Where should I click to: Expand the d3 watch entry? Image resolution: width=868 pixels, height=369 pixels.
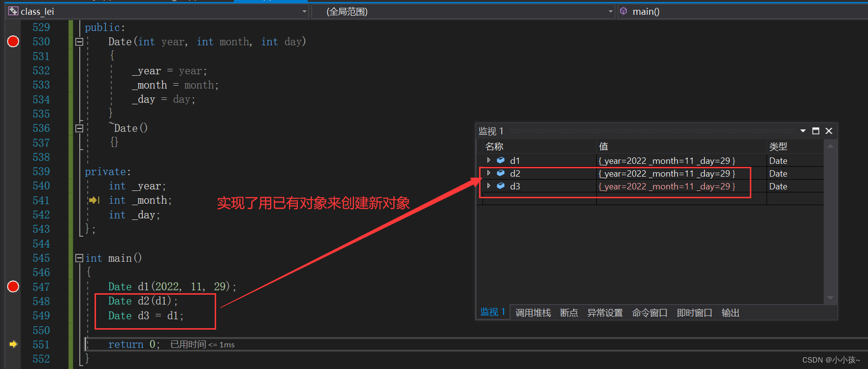tap(488, 186)
